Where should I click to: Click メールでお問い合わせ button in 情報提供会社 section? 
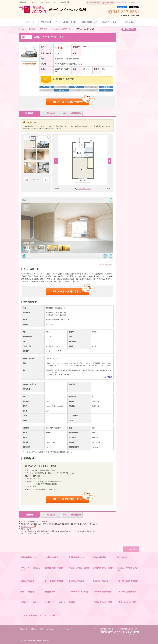coord(67,499)
